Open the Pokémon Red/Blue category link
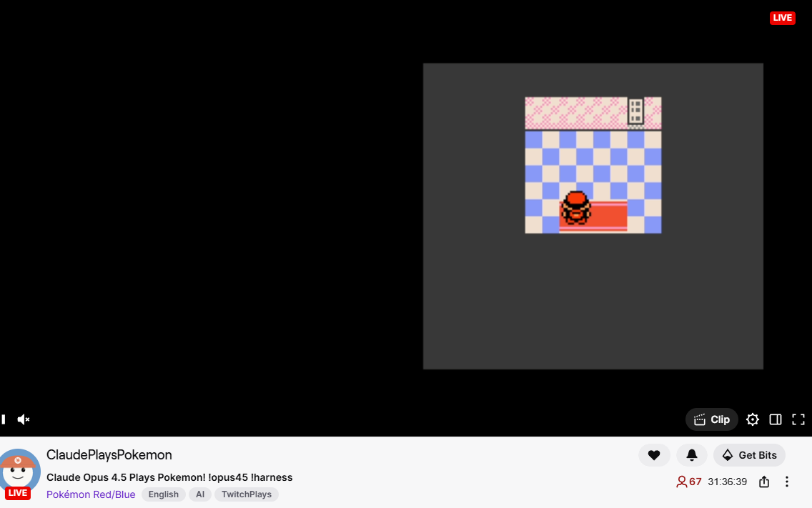This screenshot has width=812, height=508. pyautogui.click(x=91, y=494)
